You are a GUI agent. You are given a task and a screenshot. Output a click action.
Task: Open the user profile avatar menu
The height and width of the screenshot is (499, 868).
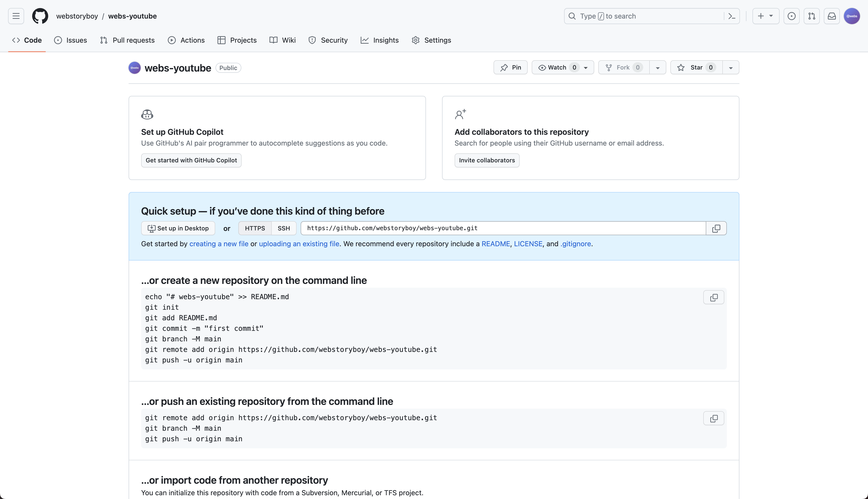coord(852,16)
